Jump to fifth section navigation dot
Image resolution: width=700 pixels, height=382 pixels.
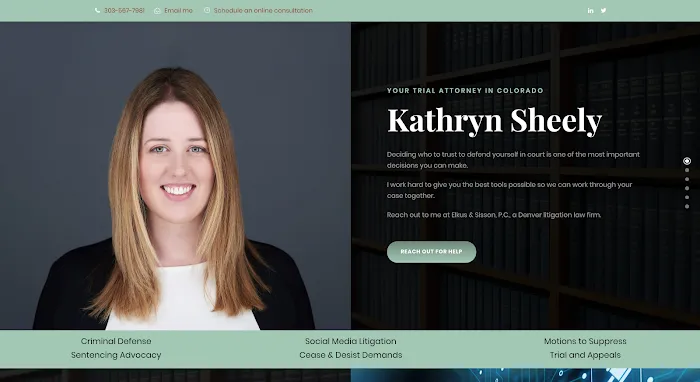pyautogui.click(x=687, y=197)
